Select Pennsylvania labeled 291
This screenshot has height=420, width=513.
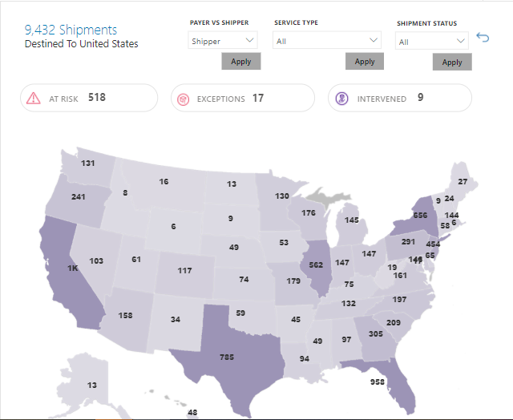click(408, 244)
